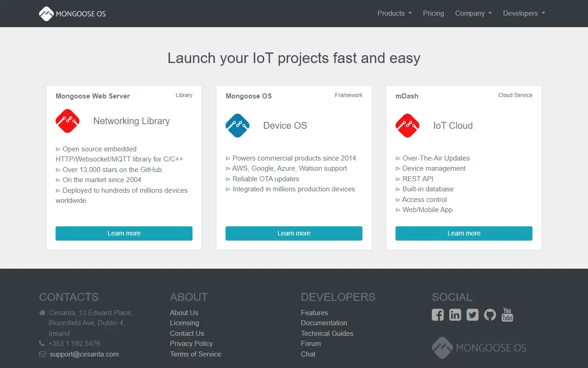The image size is (588, 368).
Task: Email support@cesanta.com
Action: click(85, 354)
